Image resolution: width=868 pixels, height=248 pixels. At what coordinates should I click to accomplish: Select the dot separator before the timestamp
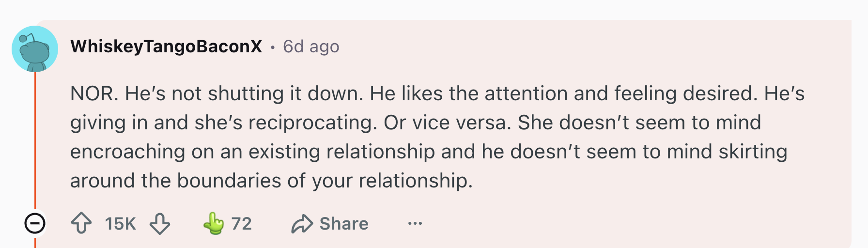[x=273, y=47]
